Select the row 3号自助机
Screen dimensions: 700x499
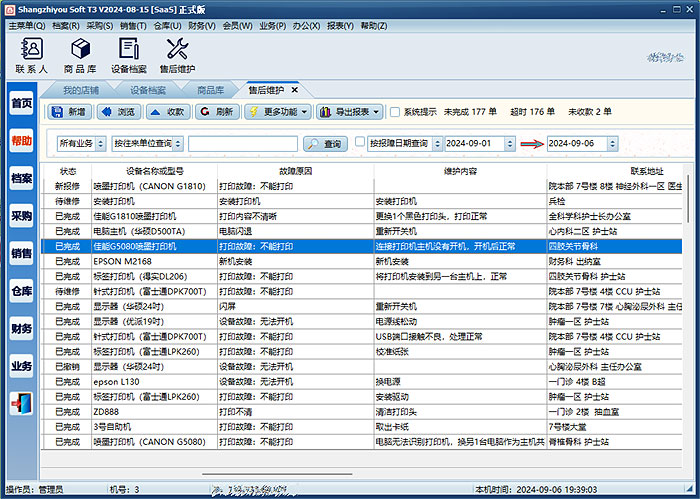pyautogui.click(x=362, y=427)
